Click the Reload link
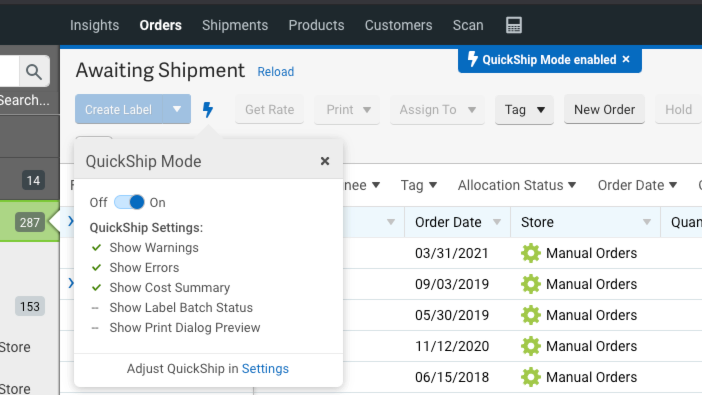Viewport: 702px width, 395px height. 276,72
